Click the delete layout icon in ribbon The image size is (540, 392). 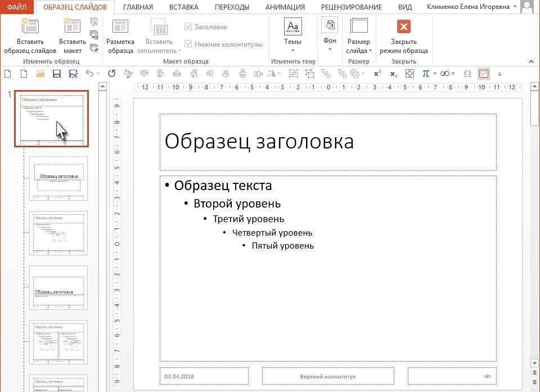[x=94, y=22]
